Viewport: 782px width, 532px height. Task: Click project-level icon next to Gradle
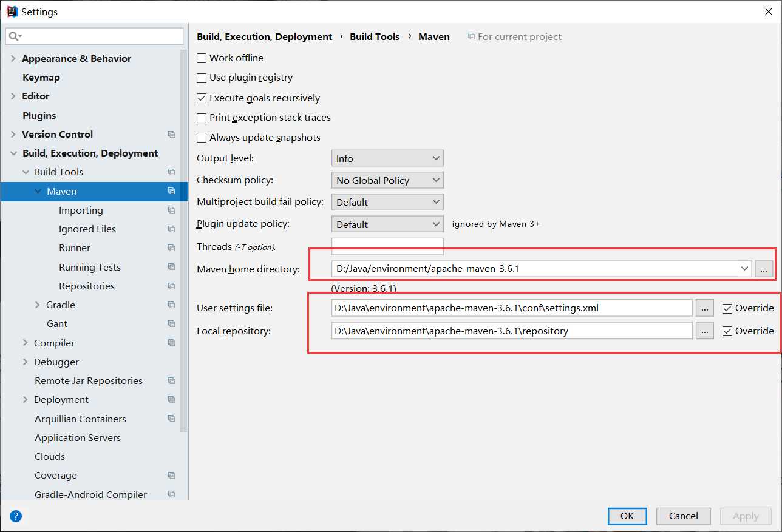(171, 305)
